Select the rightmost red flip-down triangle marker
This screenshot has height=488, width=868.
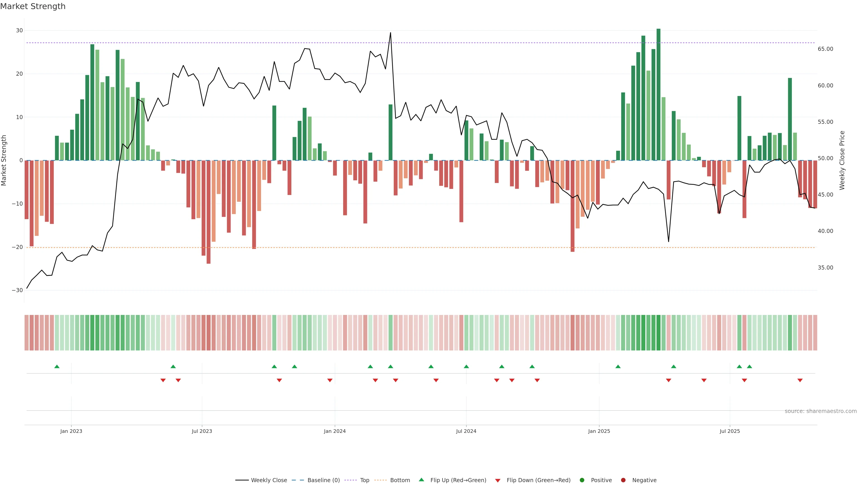[800, 380]
